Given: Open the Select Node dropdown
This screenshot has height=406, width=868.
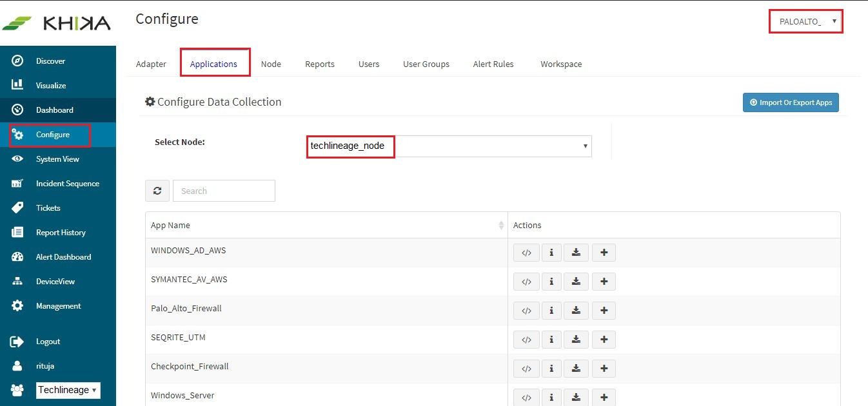Looking at the screenshot, I should 449,146.
